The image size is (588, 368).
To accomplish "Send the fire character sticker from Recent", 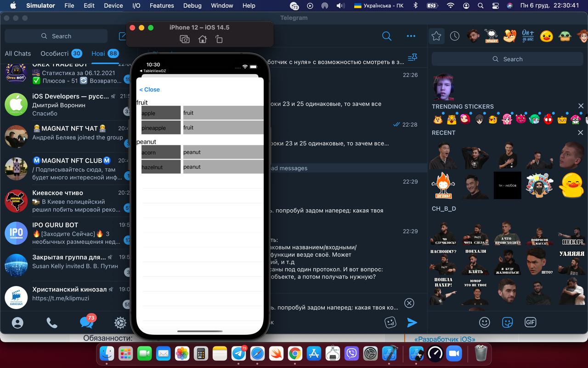I will (443, 185).
